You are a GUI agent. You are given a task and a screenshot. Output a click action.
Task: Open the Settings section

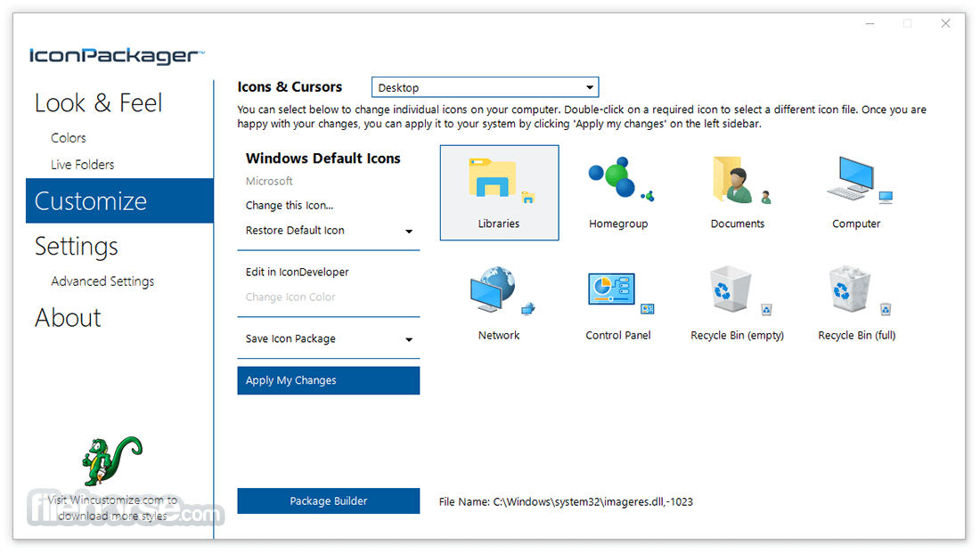(x=77, y=246)
